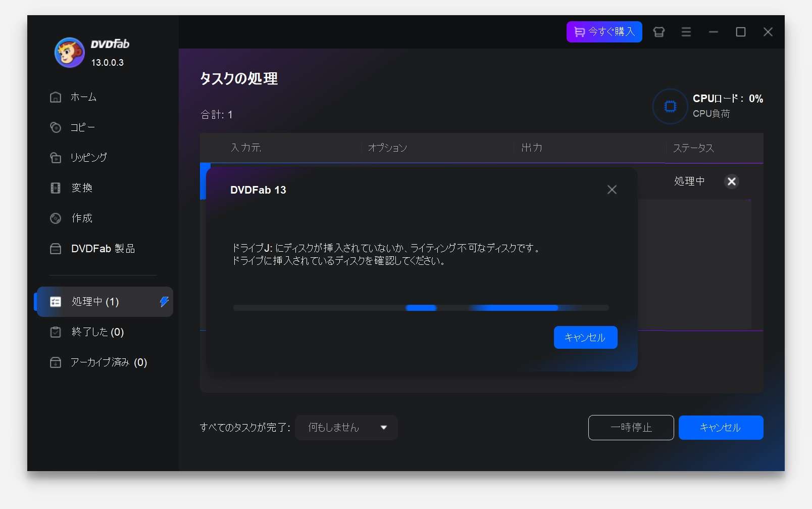This screenshot has width=812, height=509.
Task: Click the disc icon beside コピー
Action: (56, 127)
